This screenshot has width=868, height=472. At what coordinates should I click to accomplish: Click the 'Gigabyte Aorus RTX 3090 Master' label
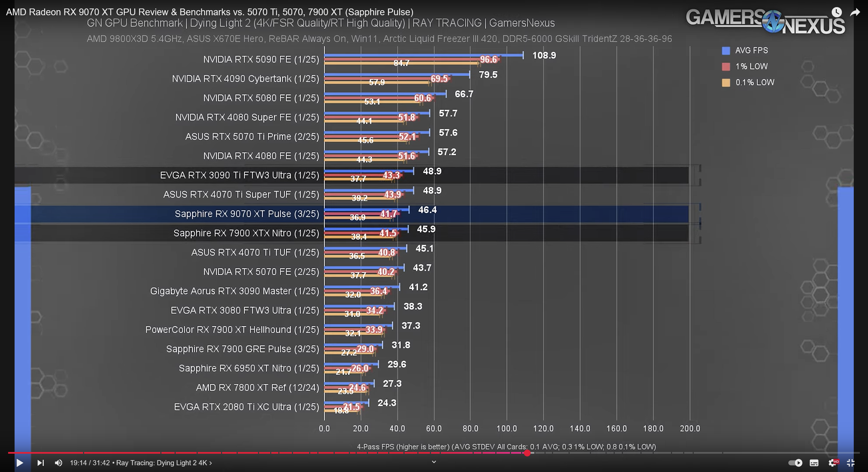235,291
